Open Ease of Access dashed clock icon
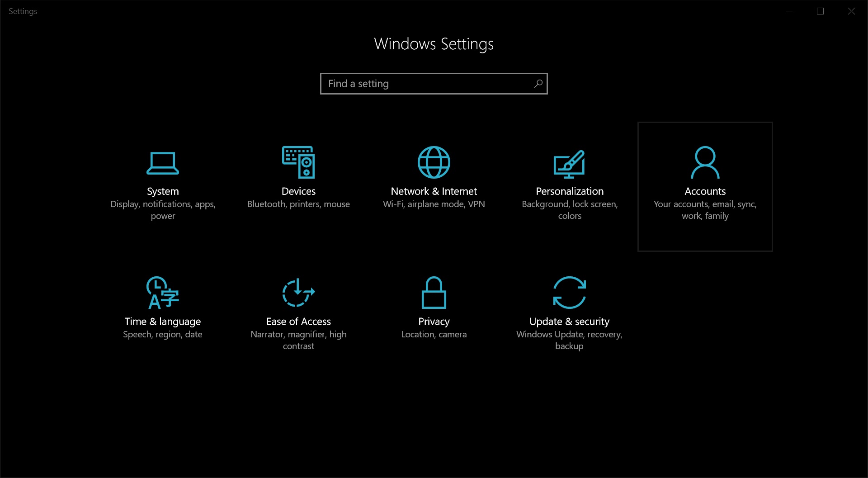Screen dimensions: 868x478 [x=298, y=293]
